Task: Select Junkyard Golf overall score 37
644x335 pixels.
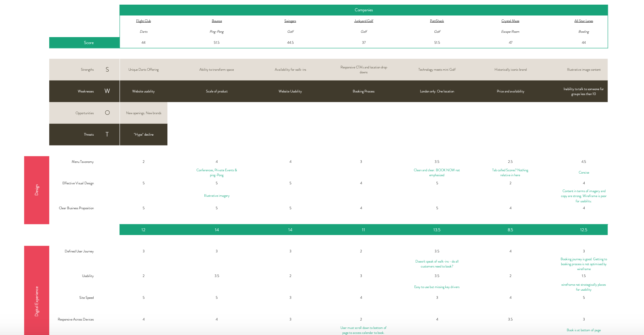Action: point(364,43)
